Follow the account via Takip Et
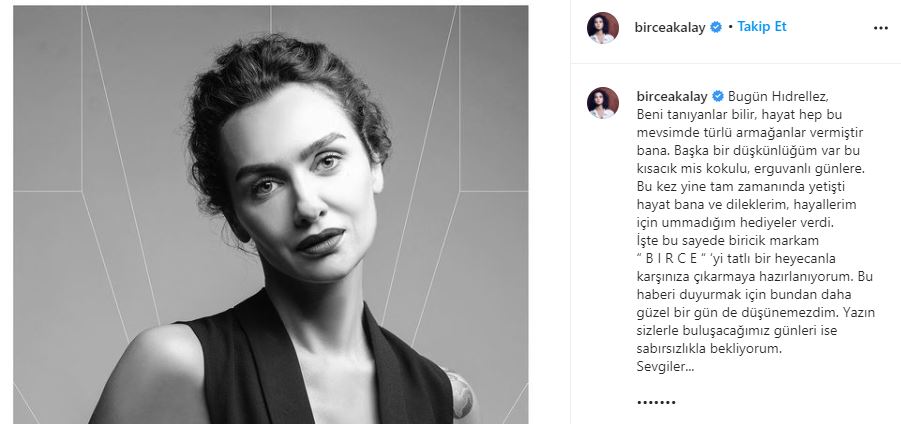This screenshot has height=424, width=901. tap(762, 26)
